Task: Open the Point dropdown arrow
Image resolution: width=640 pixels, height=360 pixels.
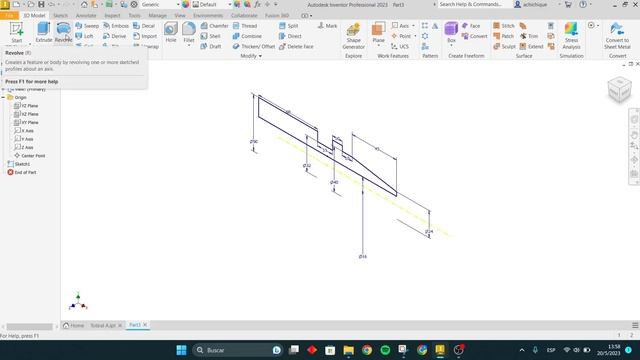Action: [415, 36]
